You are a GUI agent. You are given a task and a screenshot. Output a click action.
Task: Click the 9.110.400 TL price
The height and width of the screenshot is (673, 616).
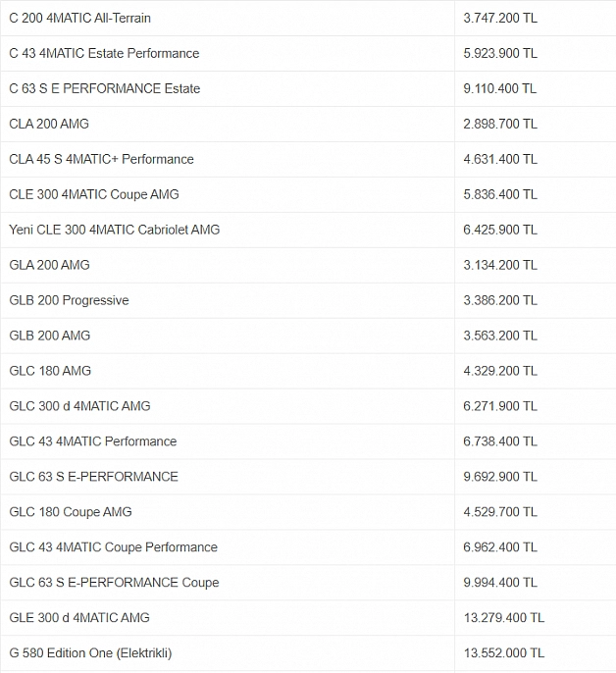click(500, 88)
